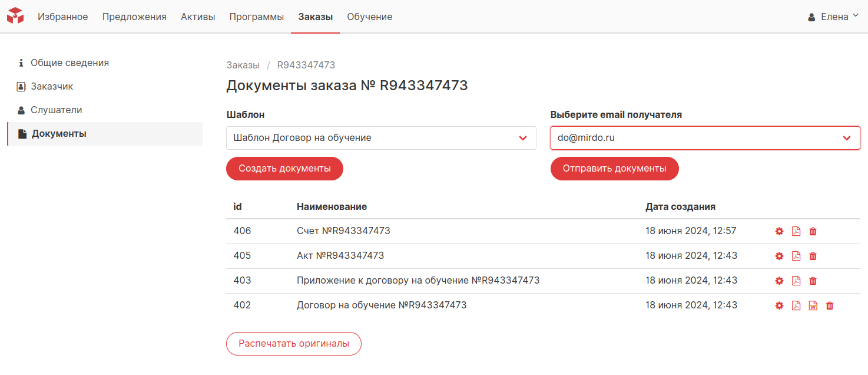Viewport: 868px width, 375px height.
Task: Expand the Елена user menu
Action: tap(833, 17)
